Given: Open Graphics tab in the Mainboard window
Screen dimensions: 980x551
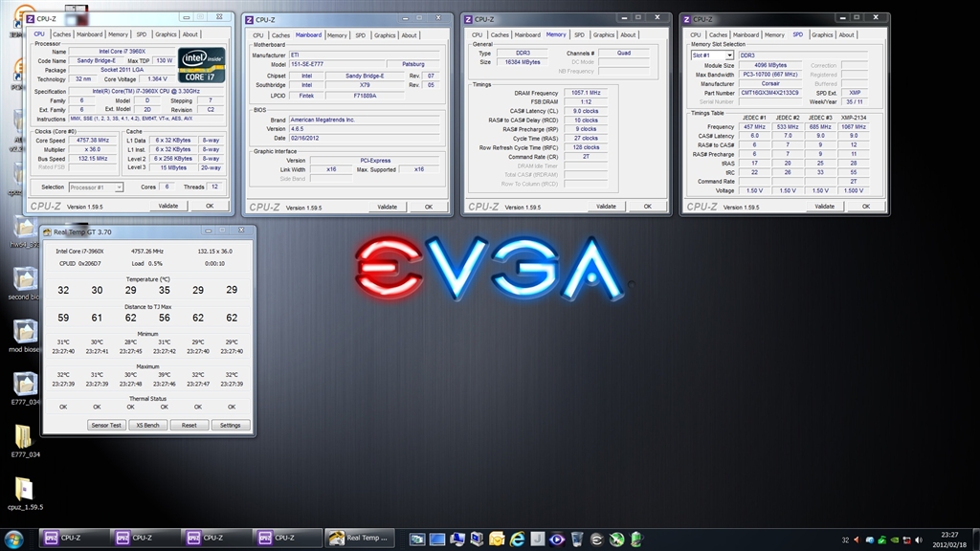Looking at the screenshot, I should tap(385, 35).
